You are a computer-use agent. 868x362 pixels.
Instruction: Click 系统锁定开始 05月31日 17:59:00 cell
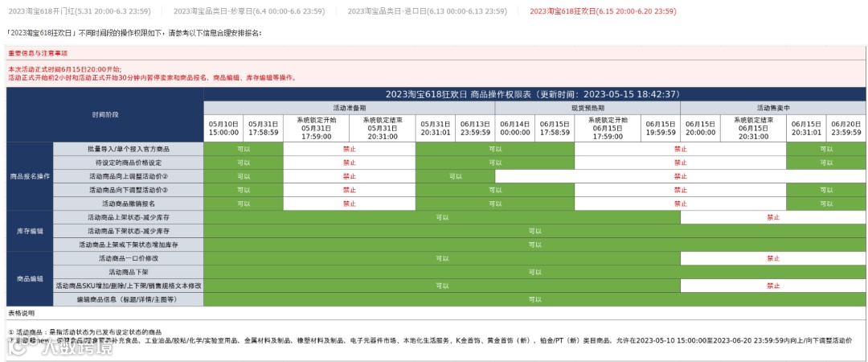click(316, 128)
